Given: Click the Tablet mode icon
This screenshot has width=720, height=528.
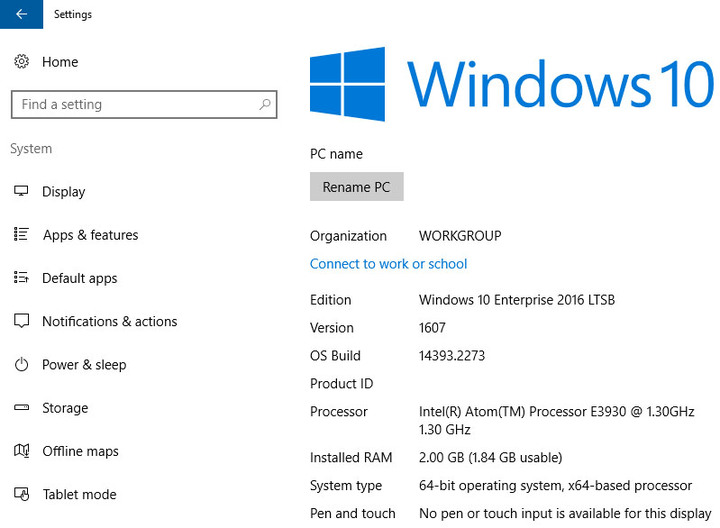Looking at the screenshot, I should tap(21, 494).
